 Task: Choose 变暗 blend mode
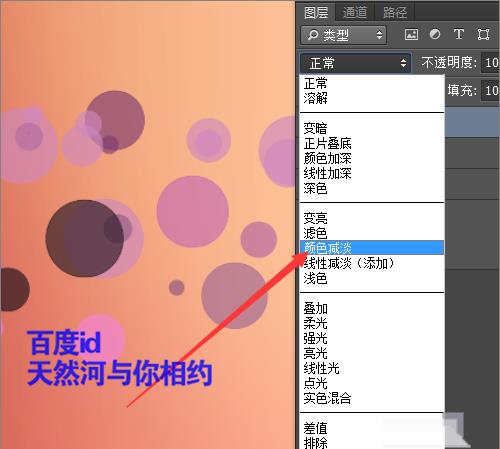coord(372,128)
